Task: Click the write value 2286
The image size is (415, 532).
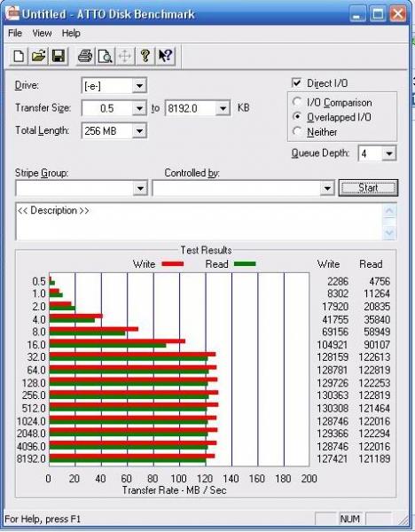Action: tap(338, 281)
